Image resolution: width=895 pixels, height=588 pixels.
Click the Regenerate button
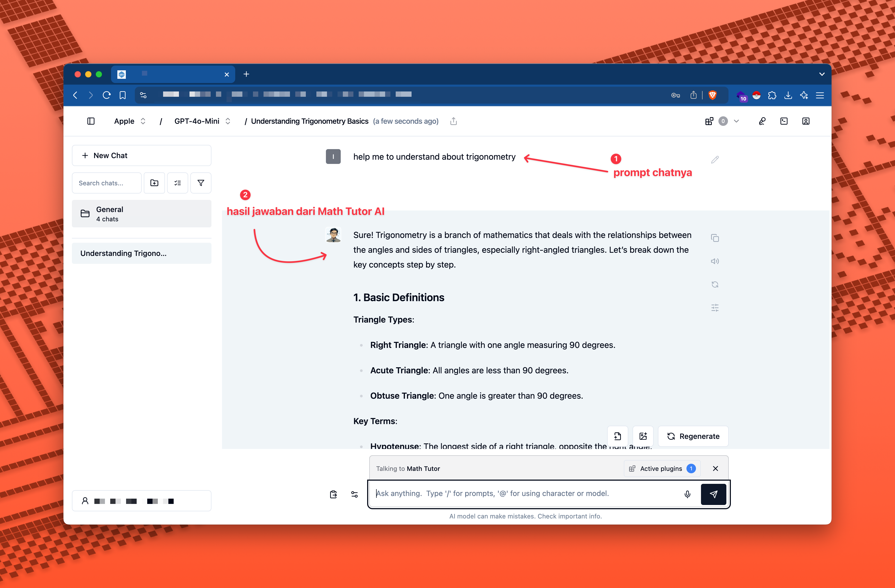pyautogui.click(x=693, y=436)
